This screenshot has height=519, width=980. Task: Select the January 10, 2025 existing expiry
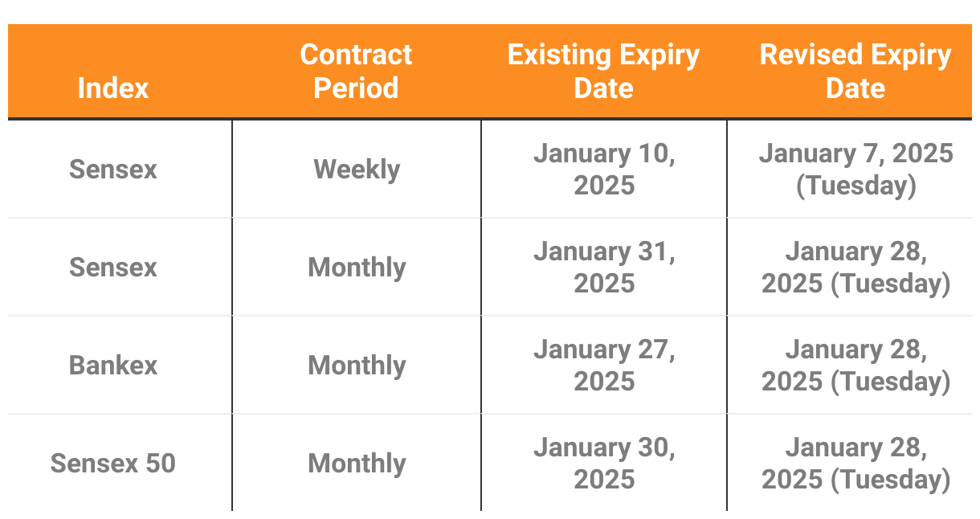point(604,170)
